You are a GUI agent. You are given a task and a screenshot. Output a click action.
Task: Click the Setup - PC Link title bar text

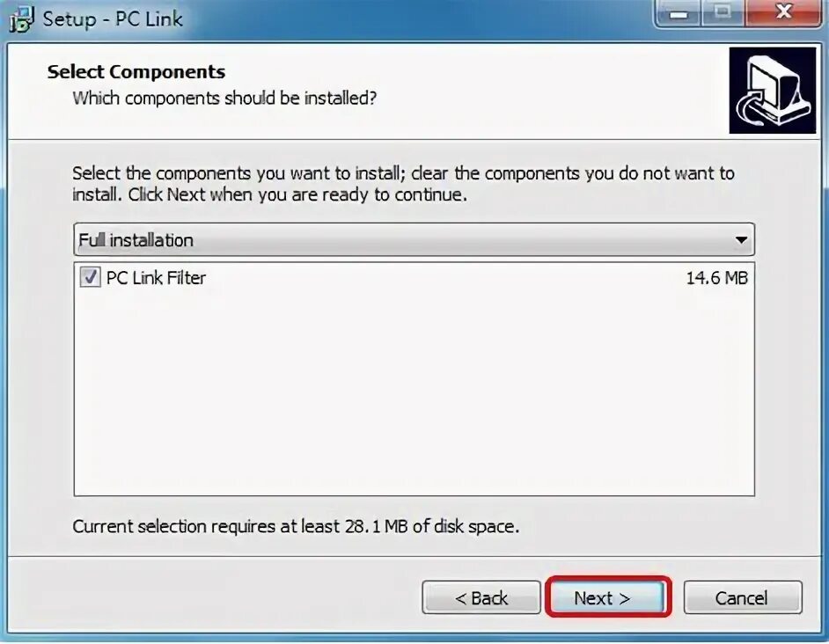[x=113, y=19]
